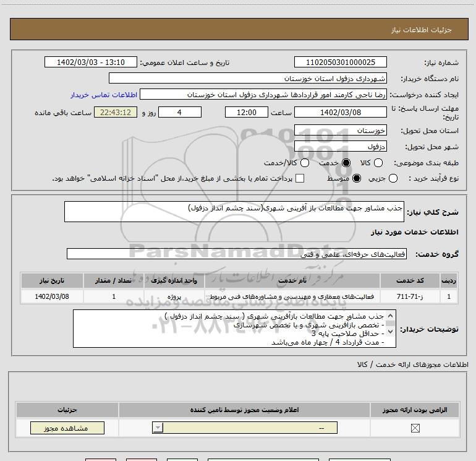
Task: Select the کالا radio button
Action: 378,163
